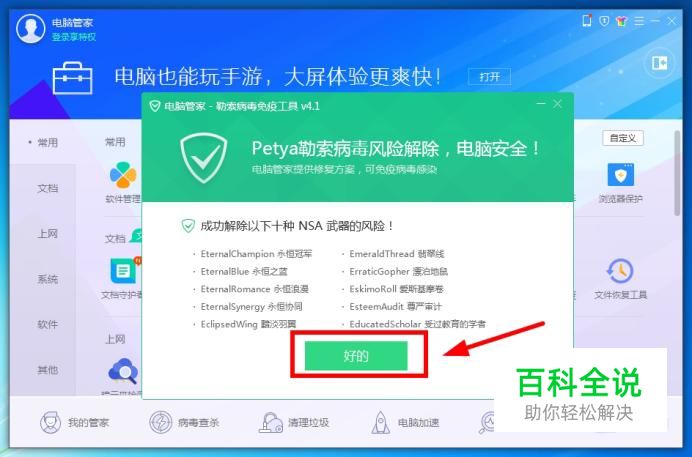Click the green 好的 confirmation button
Image resolution: width=692 pixels, height=457 pixels.
(356, 356)
